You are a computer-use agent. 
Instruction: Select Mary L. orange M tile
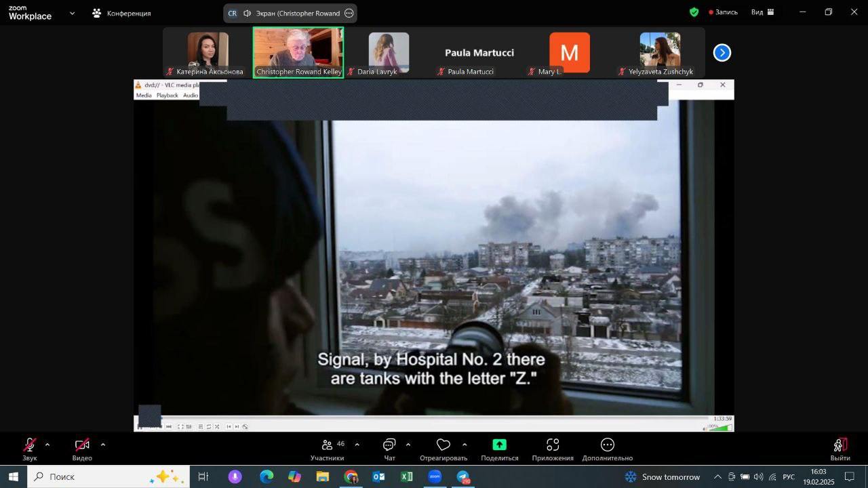click(x=570, y=53)
